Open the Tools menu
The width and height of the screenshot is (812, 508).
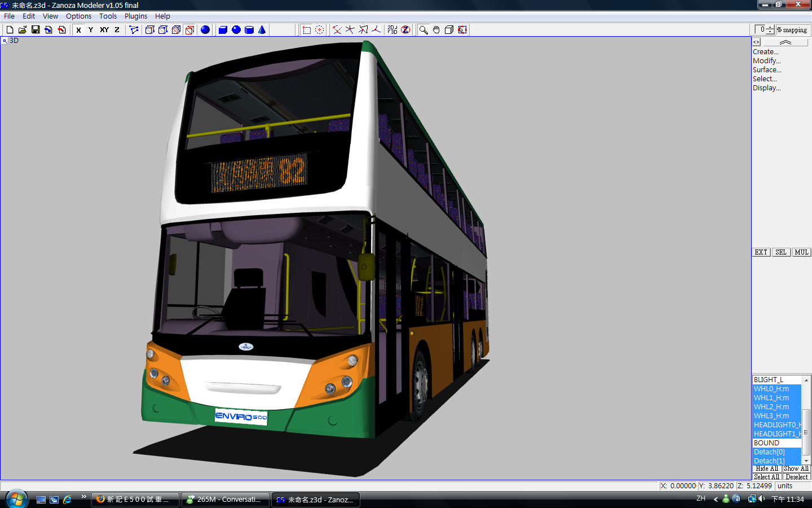coord(108,16)
